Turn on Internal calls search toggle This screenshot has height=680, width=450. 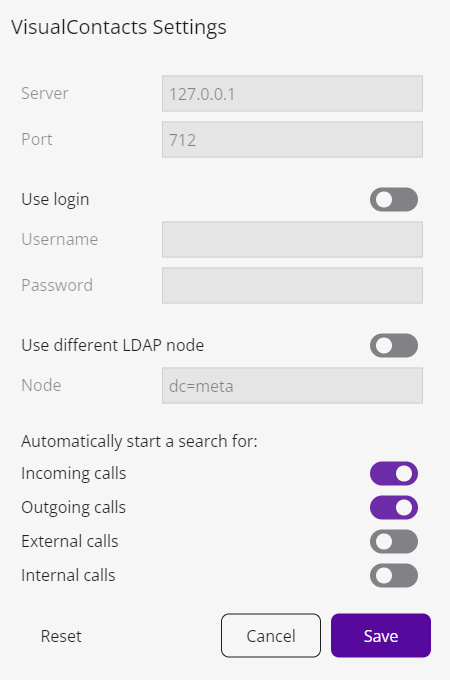394,575
